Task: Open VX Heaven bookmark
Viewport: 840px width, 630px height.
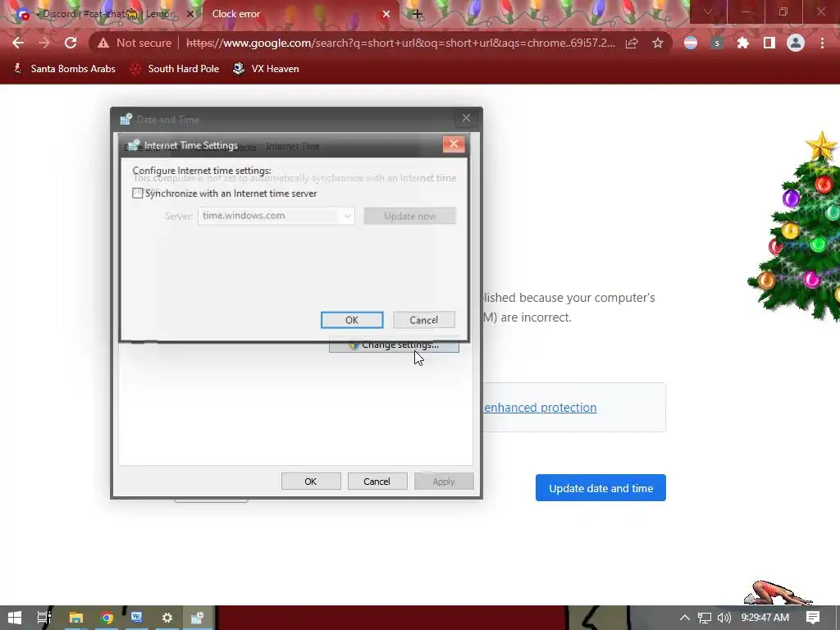Action: tap(267, 69)
